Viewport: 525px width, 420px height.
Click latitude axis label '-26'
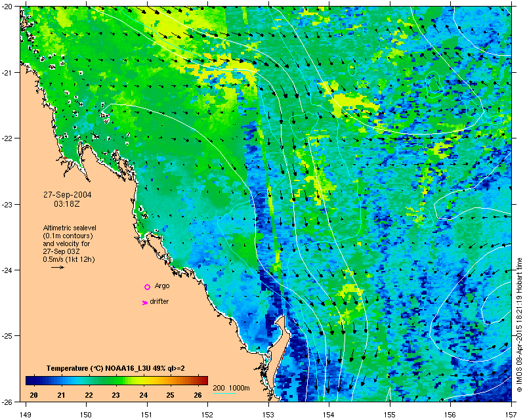(x=7, y=402)
